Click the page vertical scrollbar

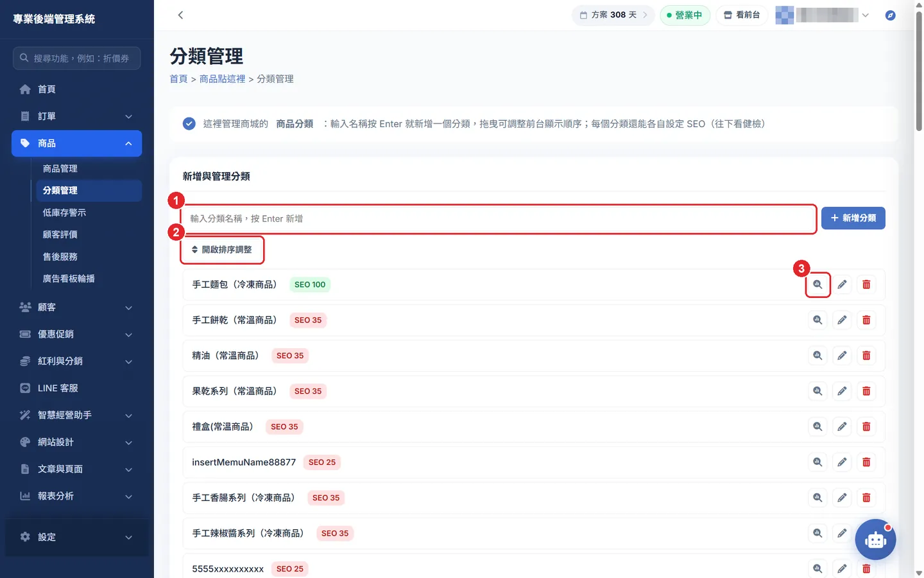(919, 71)
